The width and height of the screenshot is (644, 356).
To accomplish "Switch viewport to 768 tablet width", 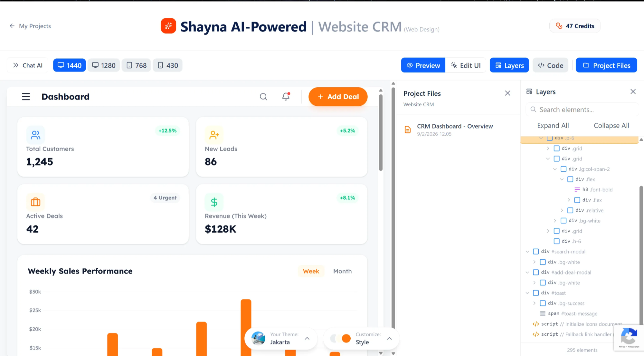I will [136, 65].
